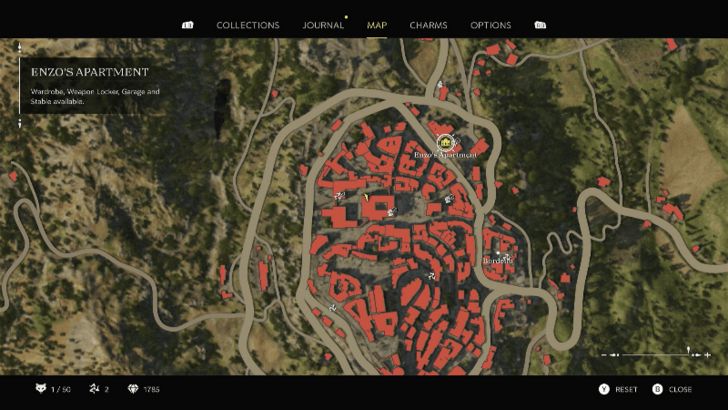The height and width of the screenshot is (410, 728).
Task: Open the Journal tab
Action: pos(323,25)
